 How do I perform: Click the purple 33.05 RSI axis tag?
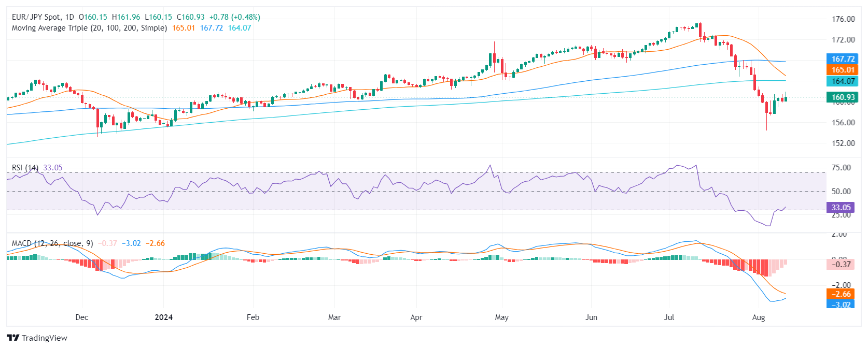[x=841, y=208]
